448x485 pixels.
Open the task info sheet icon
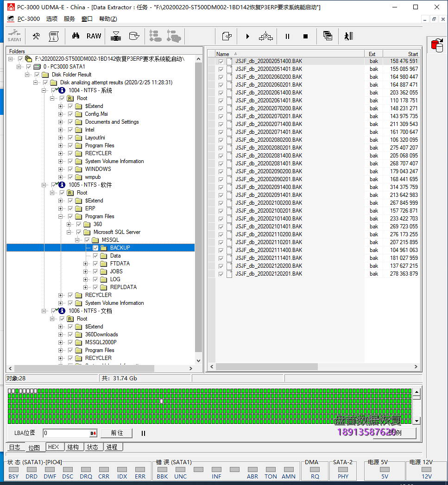[x=54, y=36]
